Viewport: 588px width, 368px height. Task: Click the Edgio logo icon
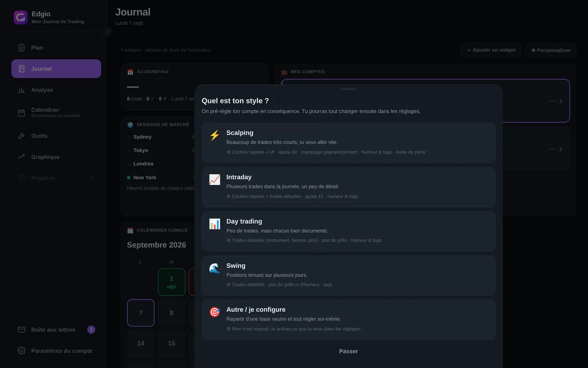[x=21, y=18]
